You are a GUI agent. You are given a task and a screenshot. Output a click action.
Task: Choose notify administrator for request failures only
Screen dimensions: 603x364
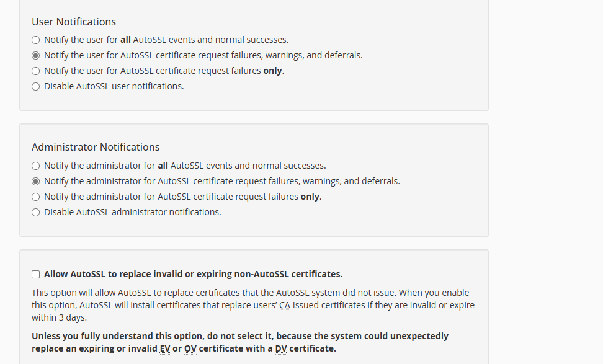coord(36,197)
